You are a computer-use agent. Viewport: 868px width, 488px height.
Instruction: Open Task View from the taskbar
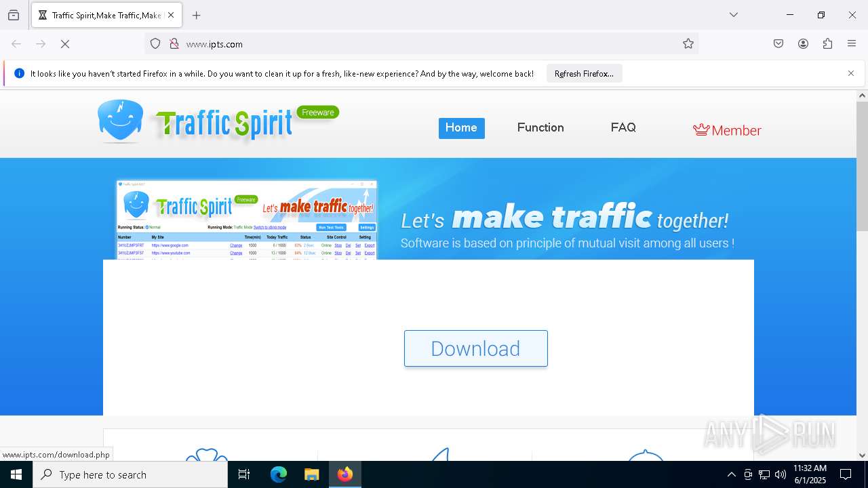tap(244, 474)
